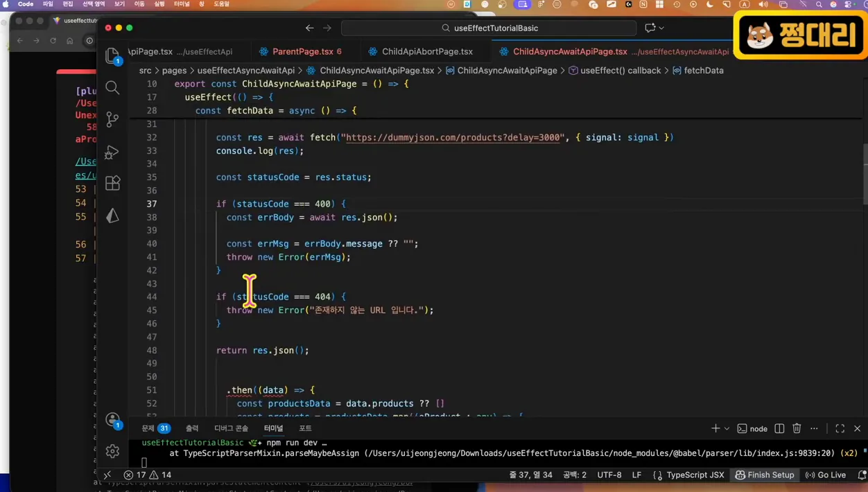This screenshot has width=868, height=492.
Task: Open the dummyjson.com products URL link
Action: tap(453, 137)
